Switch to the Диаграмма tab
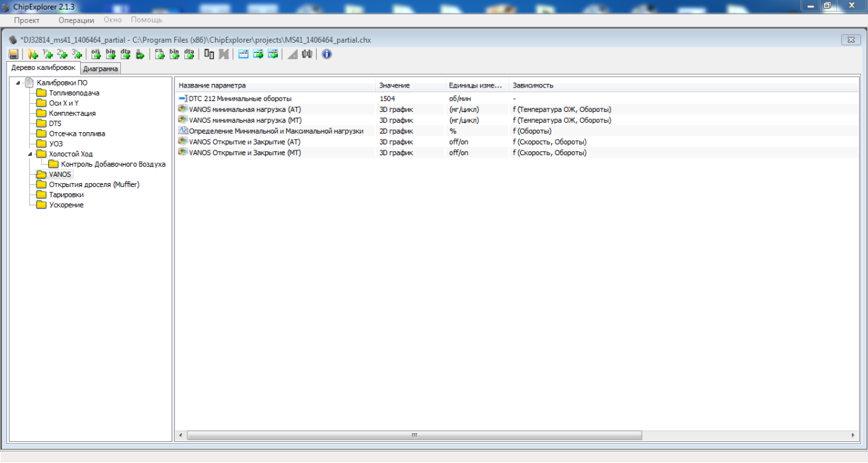Viewport: 868px width, 463px height. pyautogui.click(x=100, y=68)
